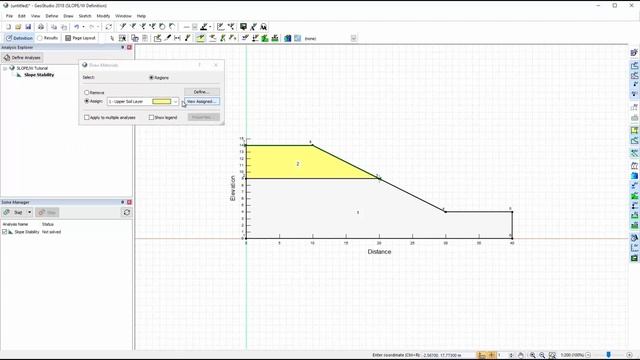The width and height of the screenshot is (640, 360).
Task: Enable the Show legend checkbox
Action: pyautogui.click(x=151, y=118)
